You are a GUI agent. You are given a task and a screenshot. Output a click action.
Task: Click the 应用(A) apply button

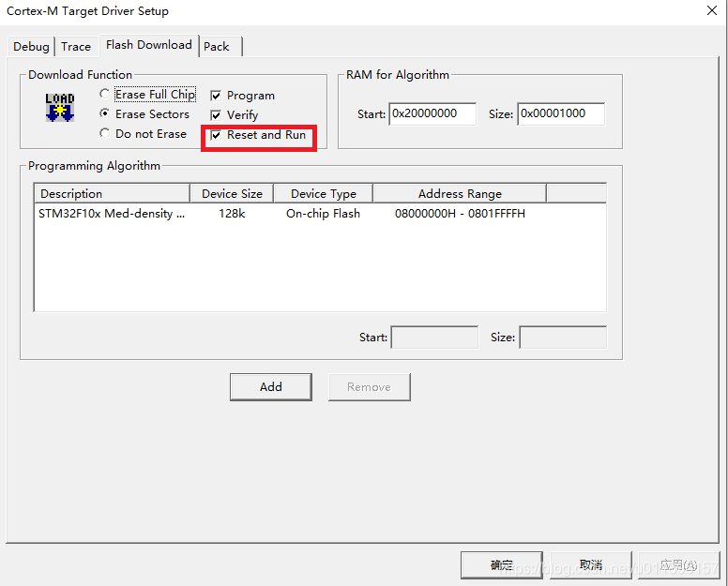[679, 565]
